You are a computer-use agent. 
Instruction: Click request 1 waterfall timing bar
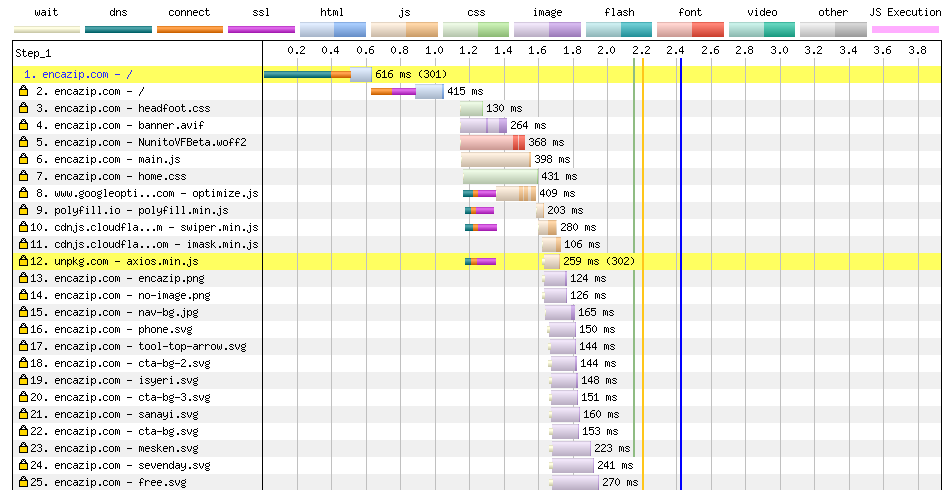coord(318,74)
